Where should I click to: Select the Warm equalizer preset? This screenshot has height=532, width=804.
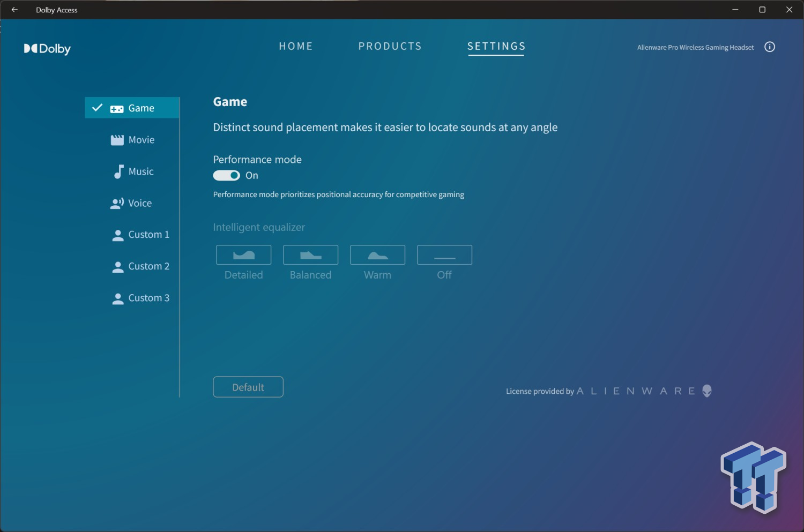point(377,255)
